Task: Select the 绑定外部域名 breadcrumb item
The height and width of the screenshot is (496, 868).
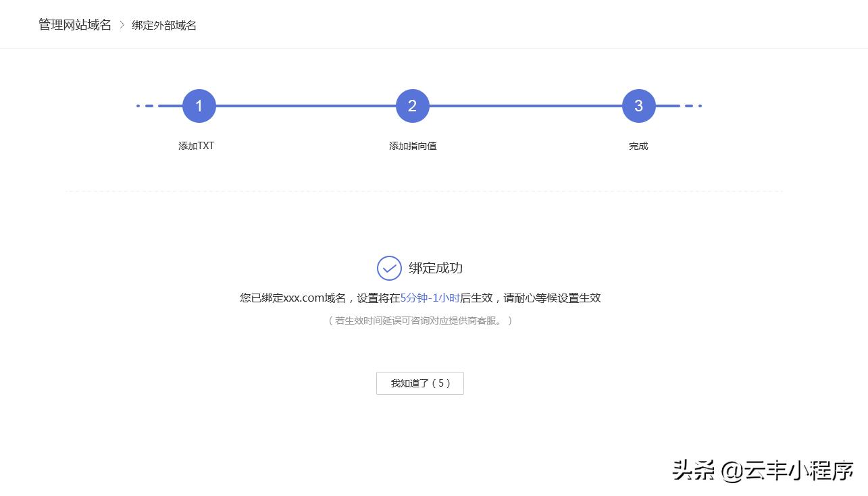Action: pyautogui.click(x=163, y=25)
